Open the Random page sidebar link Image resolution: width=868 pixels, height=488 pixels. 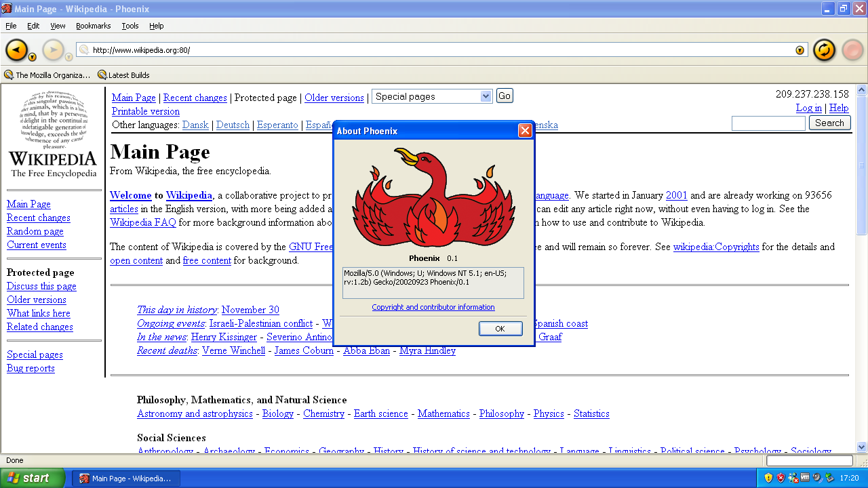(35, 231)
